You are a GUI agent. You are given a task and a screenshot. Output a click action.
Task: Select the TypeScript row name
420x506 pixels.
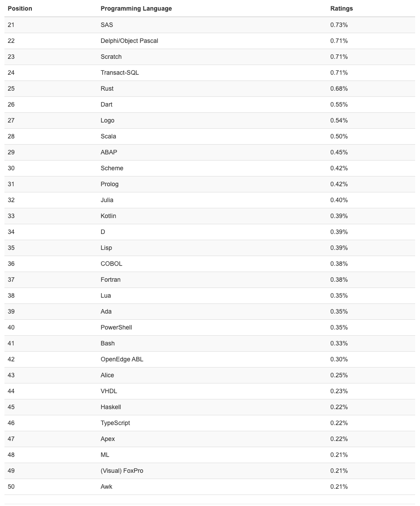pos(115,423)
